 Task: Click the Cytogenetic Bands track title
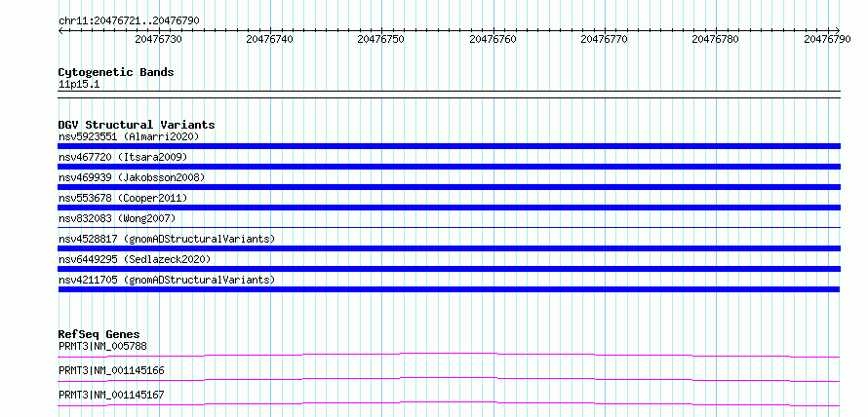pyautogui.click(x=116, y=72)
